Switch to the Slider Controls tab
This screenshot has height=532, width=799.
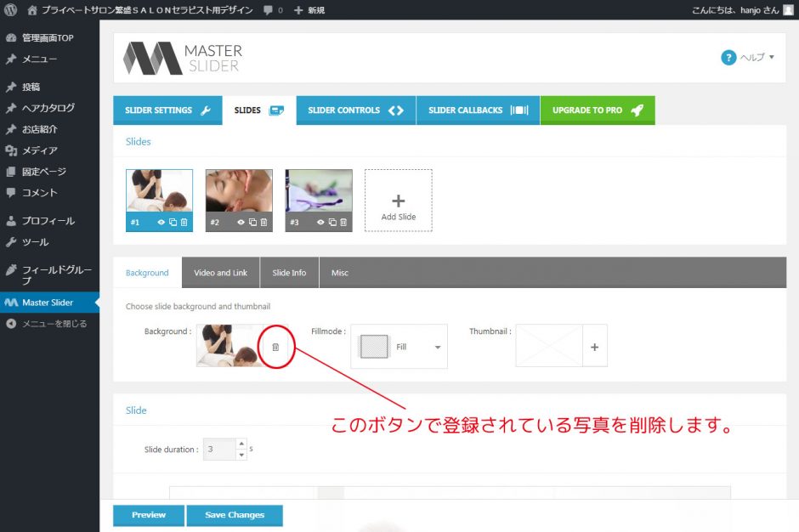pyautogui.click(x=355, y=110)
